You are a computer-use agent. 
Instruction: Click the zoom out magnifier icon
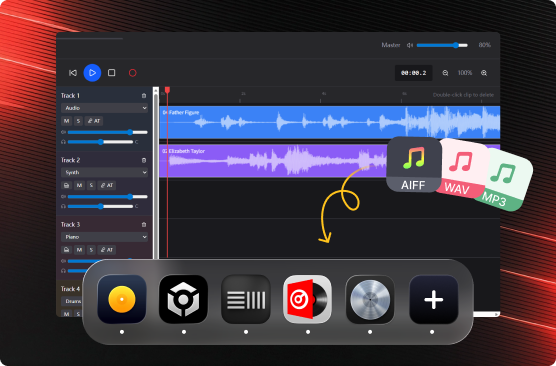445,73
